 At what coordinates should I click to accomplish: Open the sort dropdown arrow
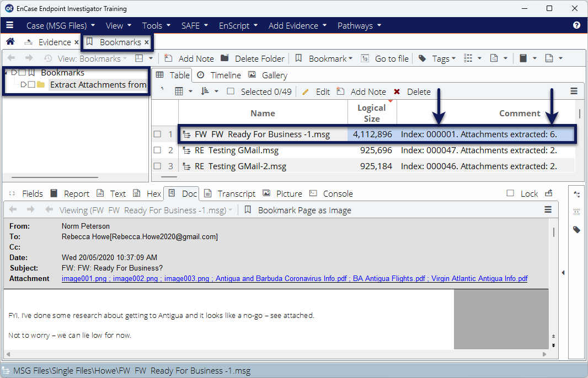[x=216, y=91]
